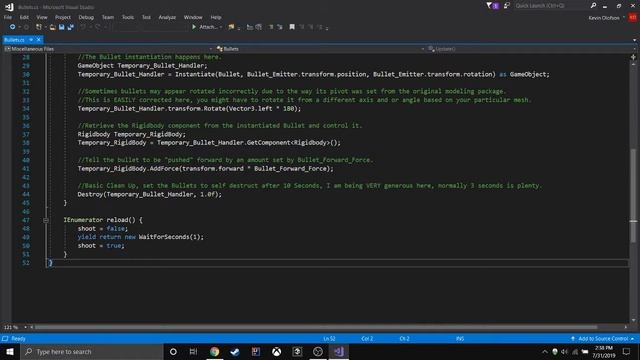Click the Open File folder icon
This screenshot has height=360, width=640.
point(52,27)
